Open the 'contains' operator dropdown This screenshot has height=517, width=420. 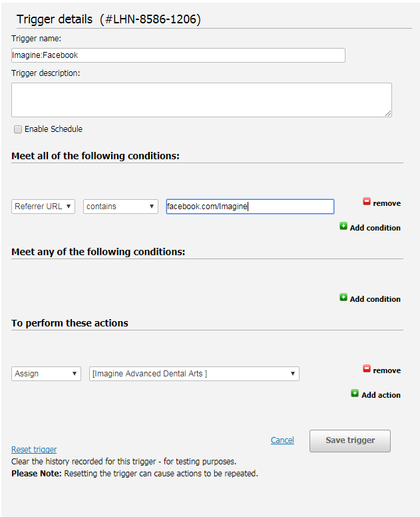[x=120, y=207]
